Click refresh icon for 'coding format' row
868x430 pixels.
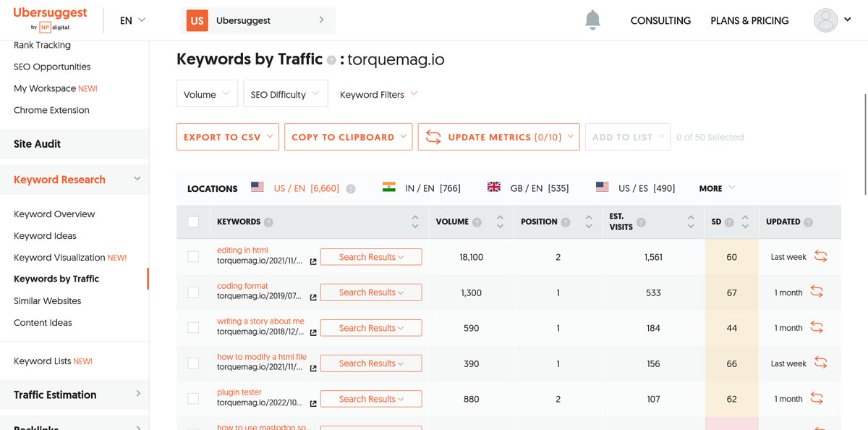click(x=817, y=292)
